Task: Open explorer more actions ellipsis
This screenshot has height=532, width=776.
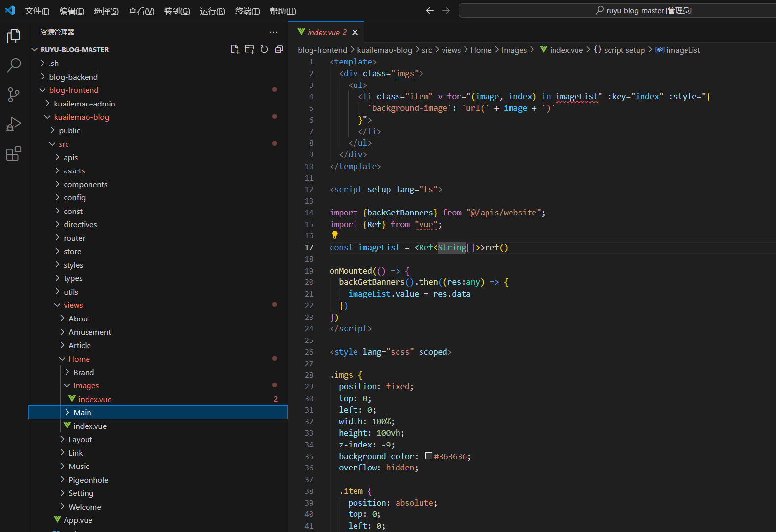Action: click(x=273, y=32)
